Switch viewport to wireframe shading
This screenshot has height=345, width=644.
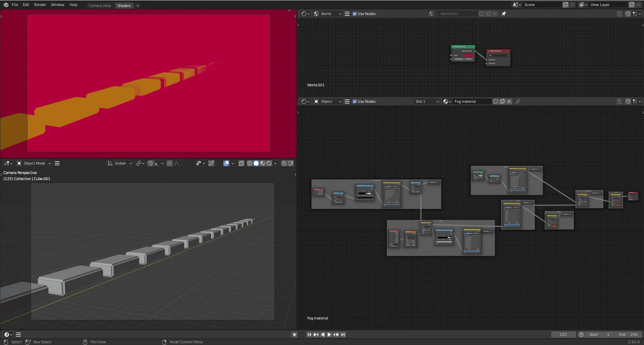coord(250,163)
